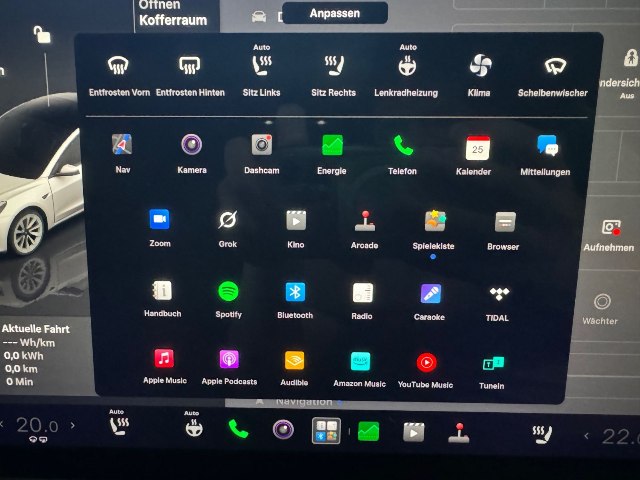Open the Telefon app in the grid
The image size is (640, 480).
(402, 146)
